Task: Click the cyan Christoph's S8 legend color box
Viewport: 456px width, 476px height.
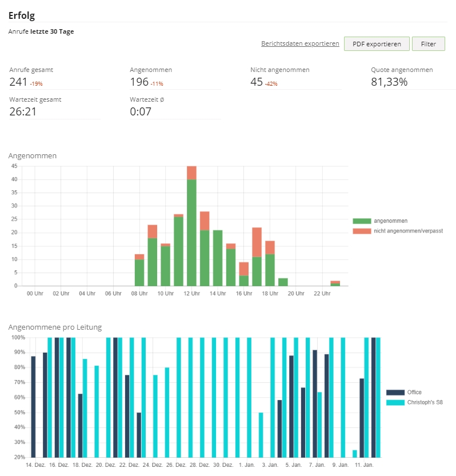Action: 395,402
